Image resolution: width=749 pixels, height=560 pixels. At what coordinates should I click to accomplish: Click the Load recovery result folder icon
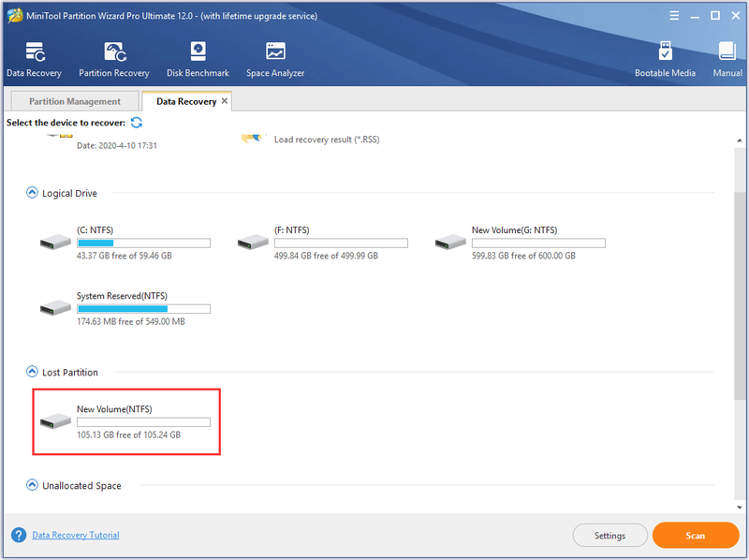click(253, 138)
